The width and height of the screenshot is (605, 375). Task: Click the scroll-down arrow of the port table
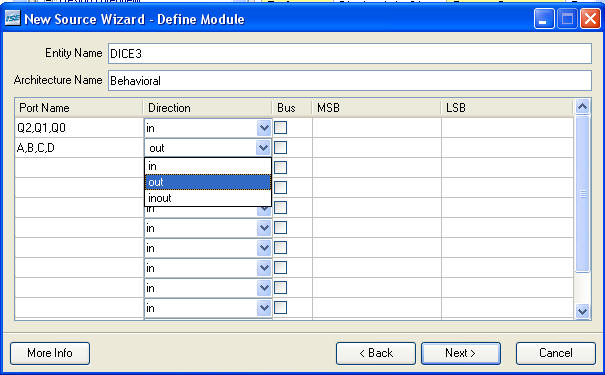[x=582, y=311]
